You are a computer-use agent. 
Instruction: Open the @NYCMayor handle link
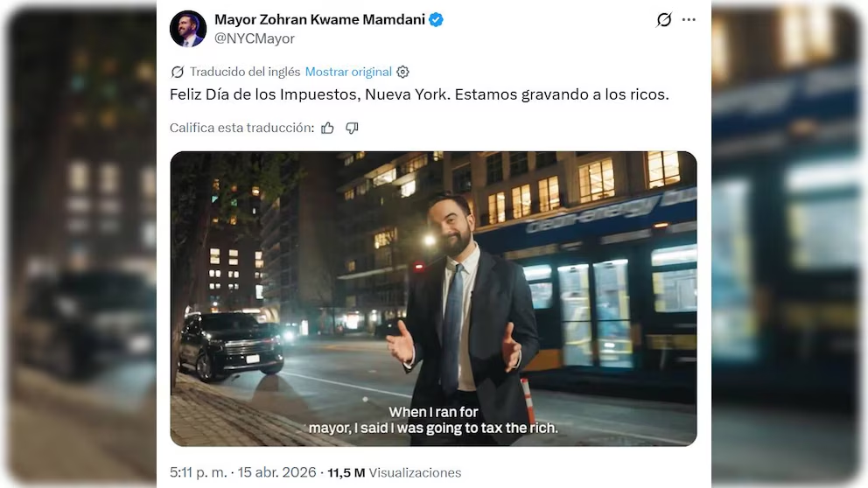tap(255, 38)
